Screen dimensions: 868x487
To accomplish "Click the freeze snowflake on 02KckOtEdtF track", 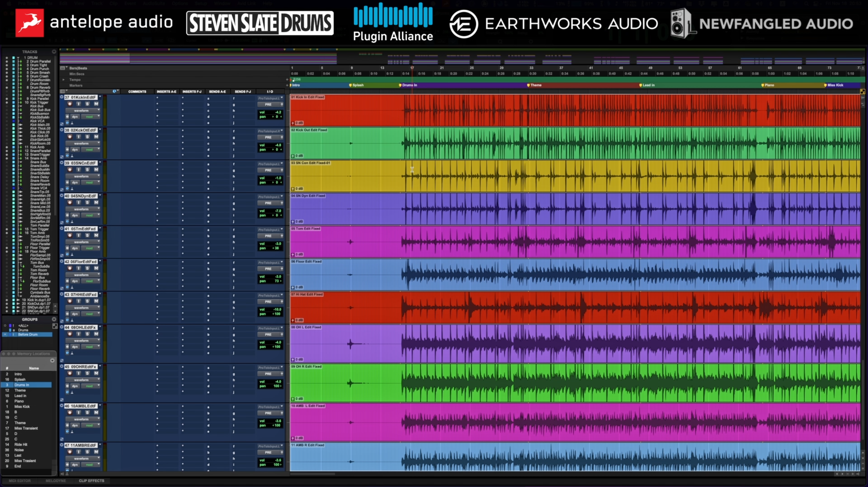I will coord(67,150).
